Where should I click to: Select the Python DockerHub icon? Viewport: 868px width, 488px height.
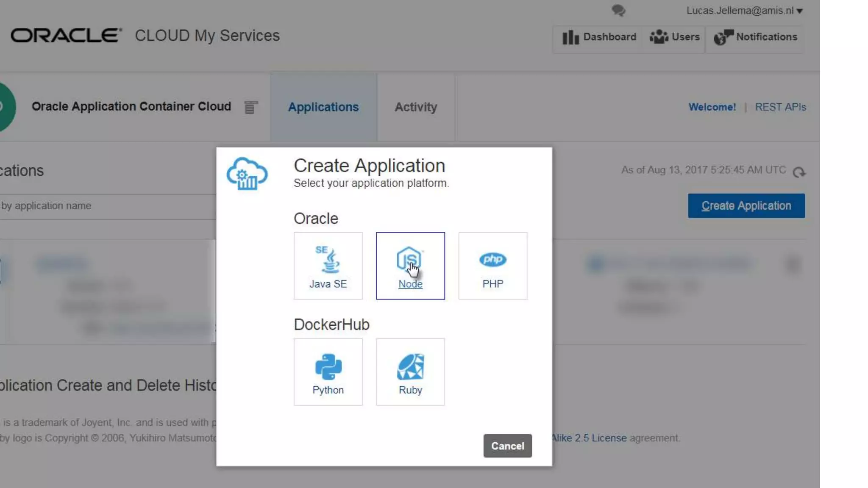(x=328, y=371)
